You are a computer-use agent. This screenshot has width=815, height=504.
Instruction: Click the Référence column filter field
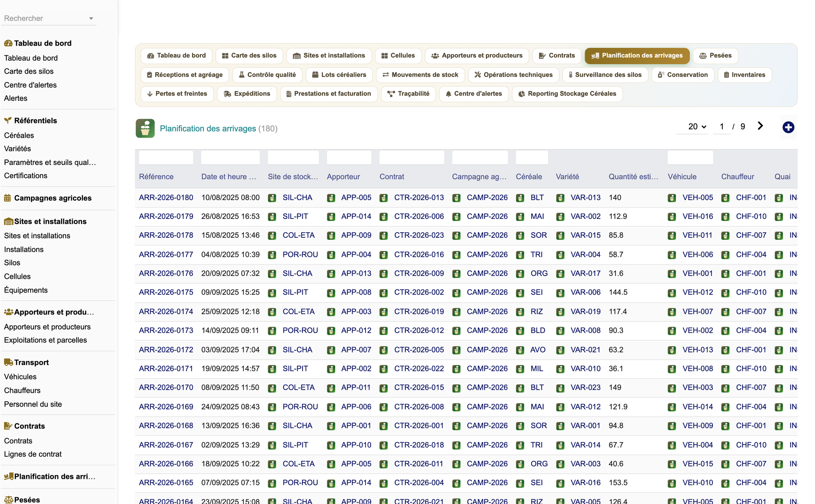click(x=166, y=158)
